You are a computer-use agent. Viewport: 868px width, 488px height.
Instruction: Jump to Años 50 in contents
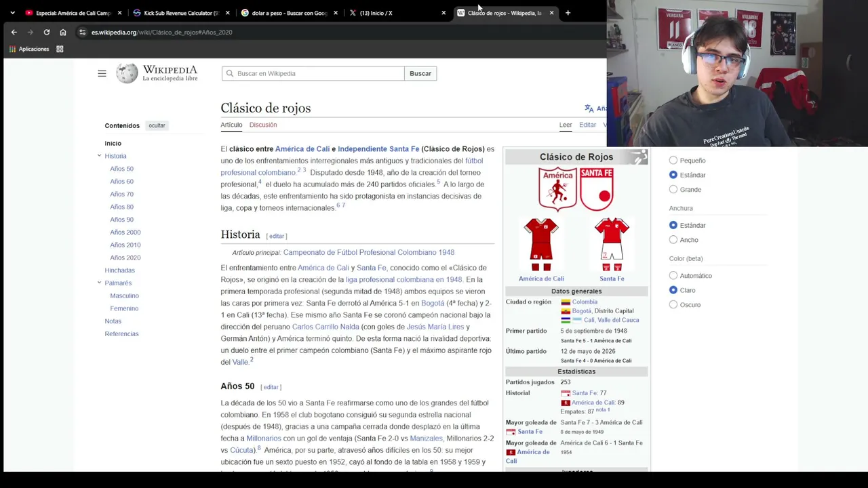point(121,169)
